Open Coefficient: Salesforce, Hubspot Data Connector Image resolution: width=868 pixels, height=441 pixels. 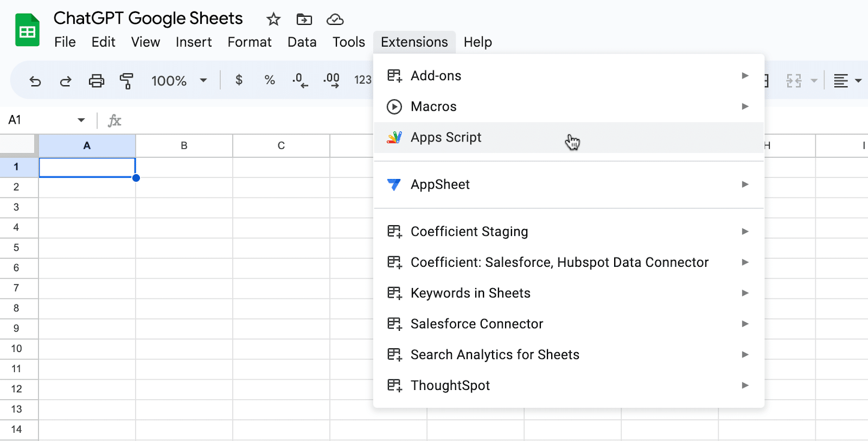tap(569, 262)
